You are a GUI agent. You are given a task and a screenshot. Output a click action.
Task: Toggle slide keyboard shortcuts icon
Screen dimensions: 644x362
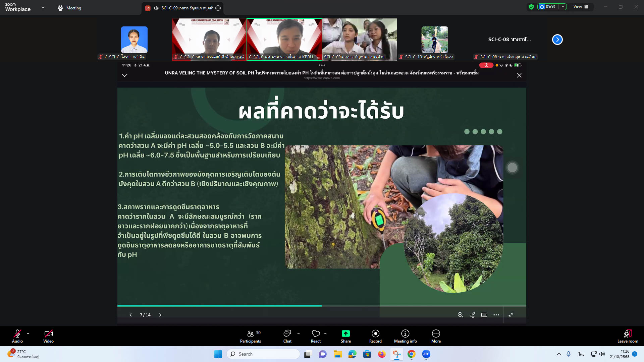click(484, 315)
